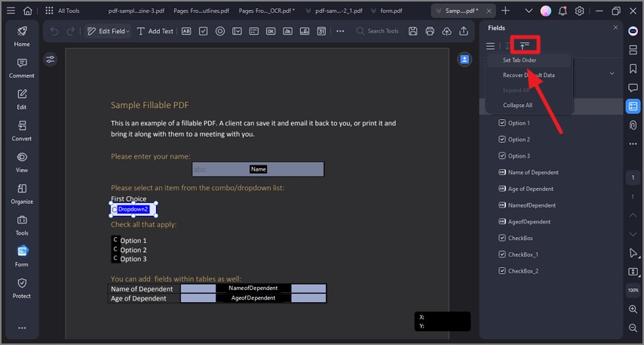Open the Convert tool in left sidebar
644x345 pixels.
(22, 131)
